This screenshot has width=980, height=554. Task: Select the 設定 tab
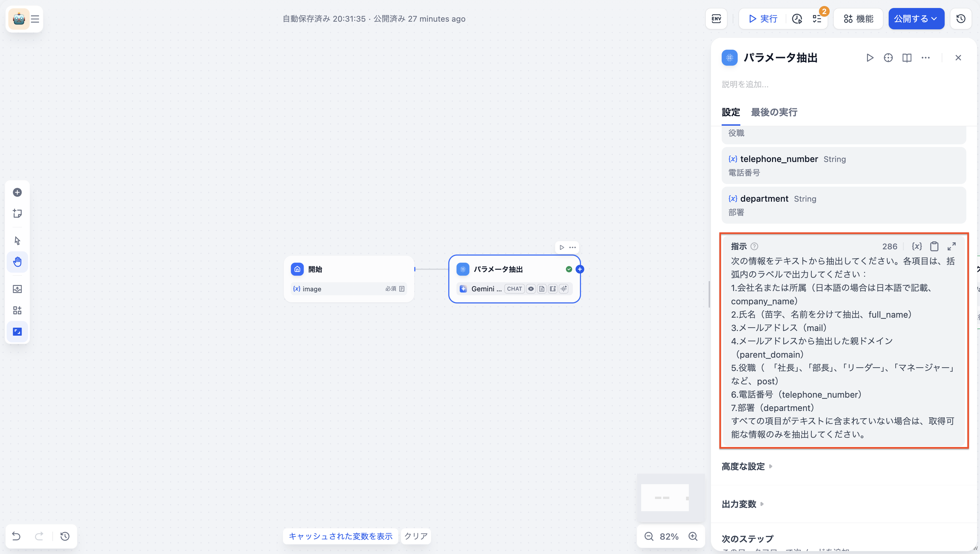tap(730, 112)
